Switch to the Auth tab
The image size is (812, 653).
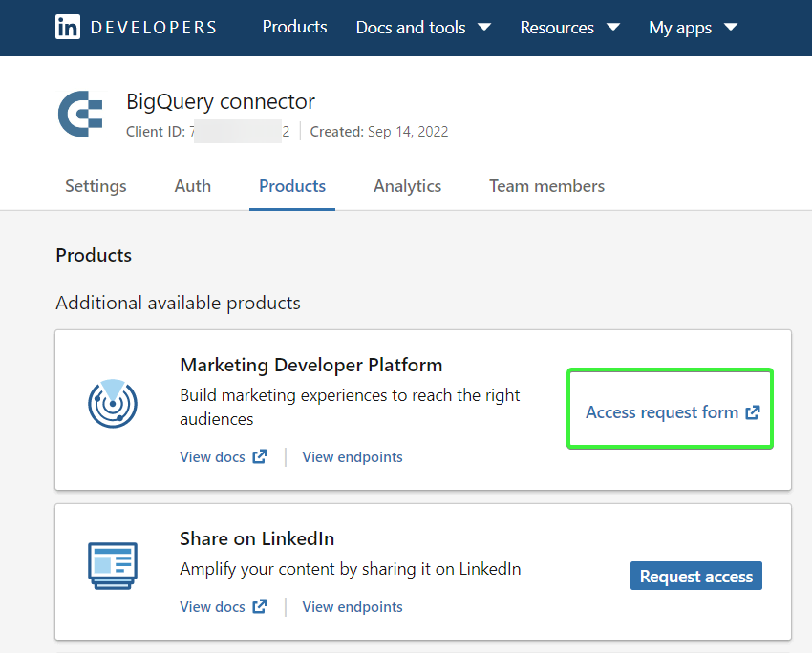click(x=193, y=186)
